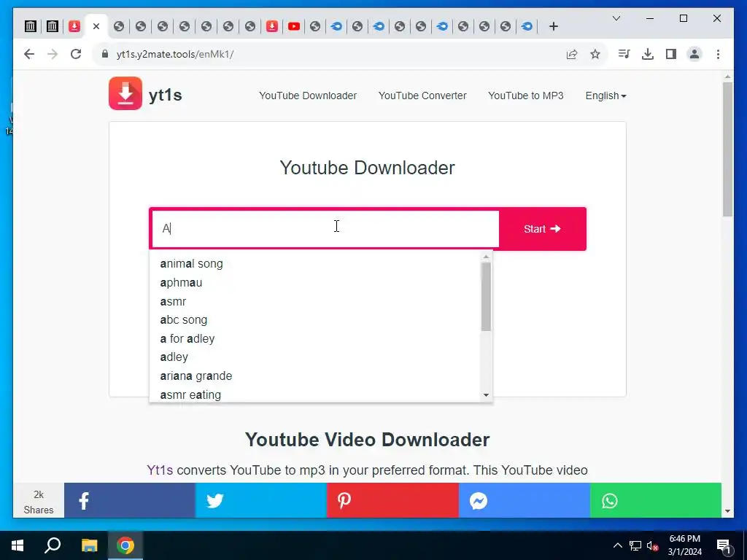This screenshot has width=747, height=560.
Task: Open the taskbar clock and date
Action: click(684, 545)
